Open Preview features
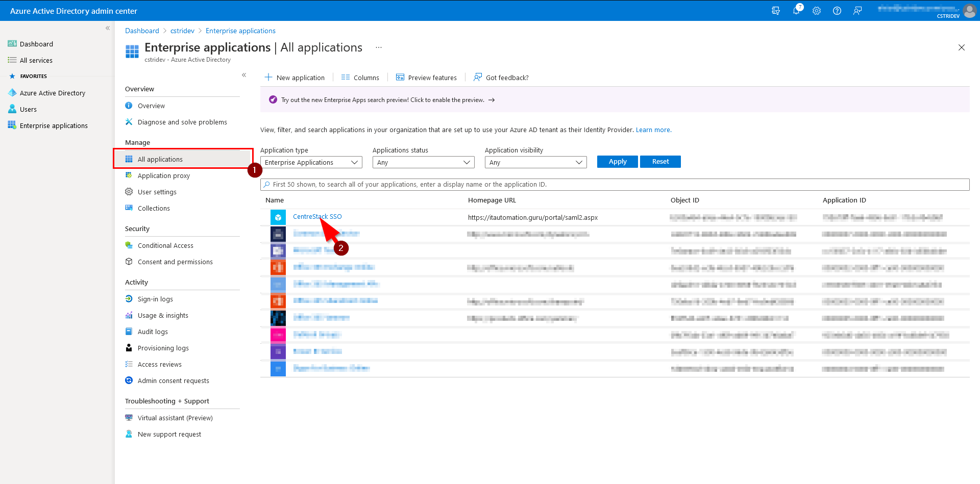Image resolution: width=980 pixels, height=484 pixels. point(427,78)
